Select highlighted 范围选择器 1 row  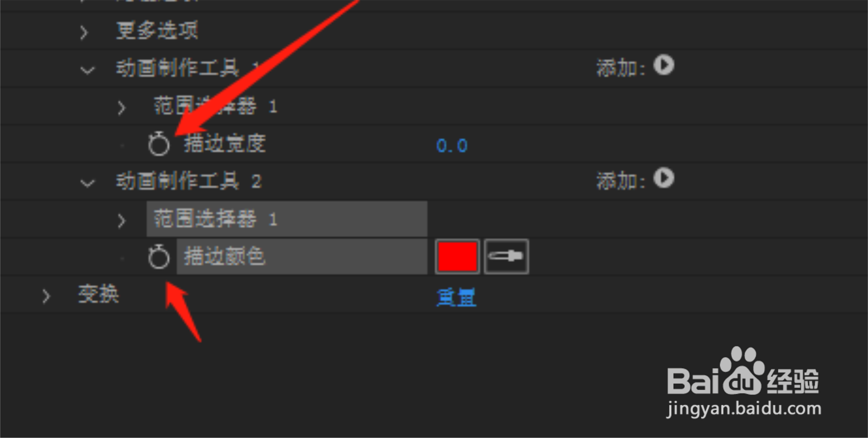coord(287,219)
